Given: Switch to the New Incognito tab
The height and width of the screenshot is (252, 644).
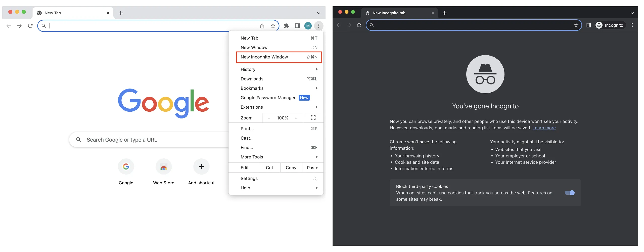Looking at the screenshot, I should click(x=389, y=13).
